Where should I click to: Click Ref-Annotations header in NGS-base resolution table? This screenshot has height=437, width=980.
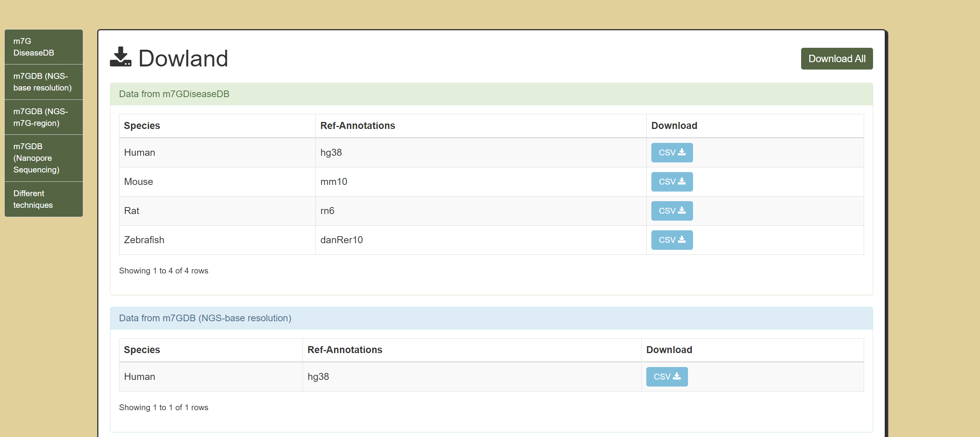coord(472,350)
